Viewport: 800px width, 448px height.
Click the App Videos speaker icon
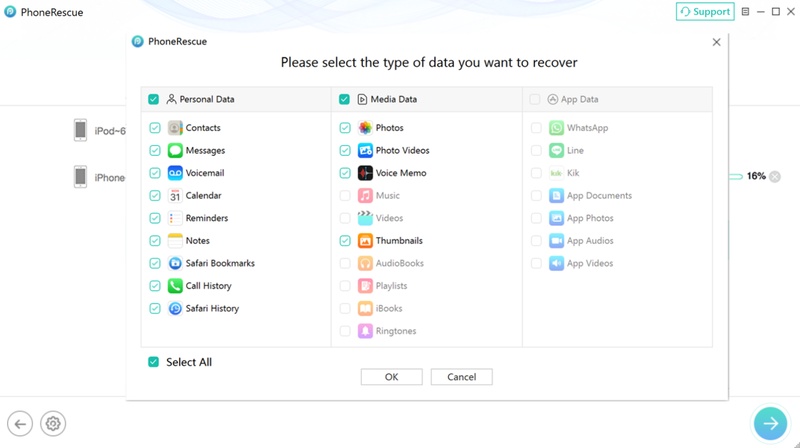tap(556, 263)
